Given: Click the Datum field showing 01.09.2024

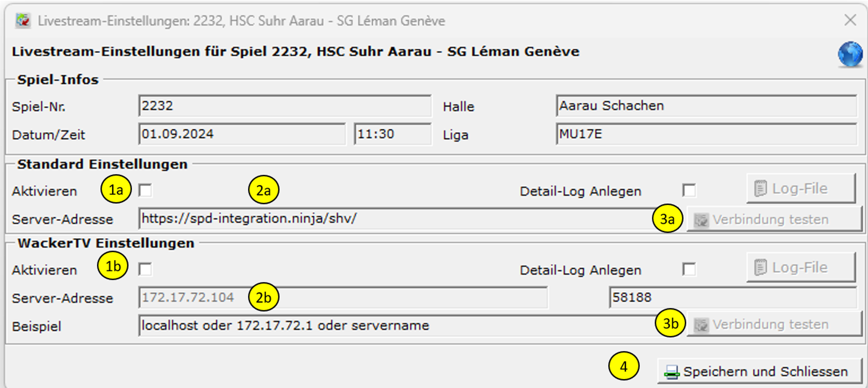Looking at the screenshot, I should tap(242, 134).
